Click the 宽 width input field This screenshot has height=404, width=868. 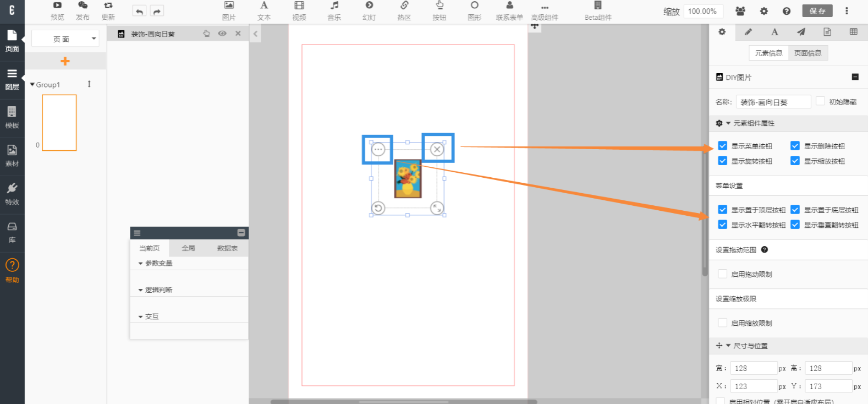point(752,368)
